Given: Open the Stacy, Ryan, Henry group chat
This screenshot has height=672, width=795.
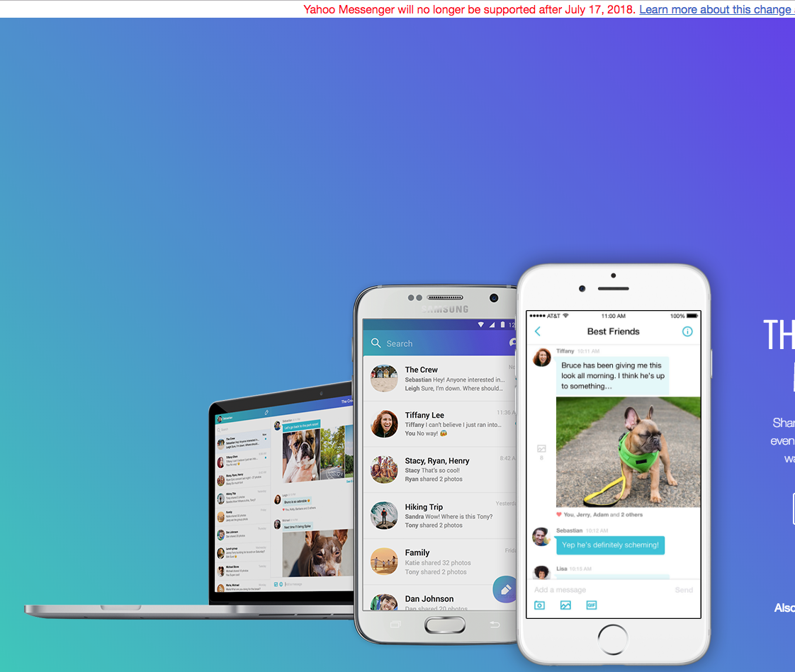Looking at the screenshot, I should coord(439,469).
